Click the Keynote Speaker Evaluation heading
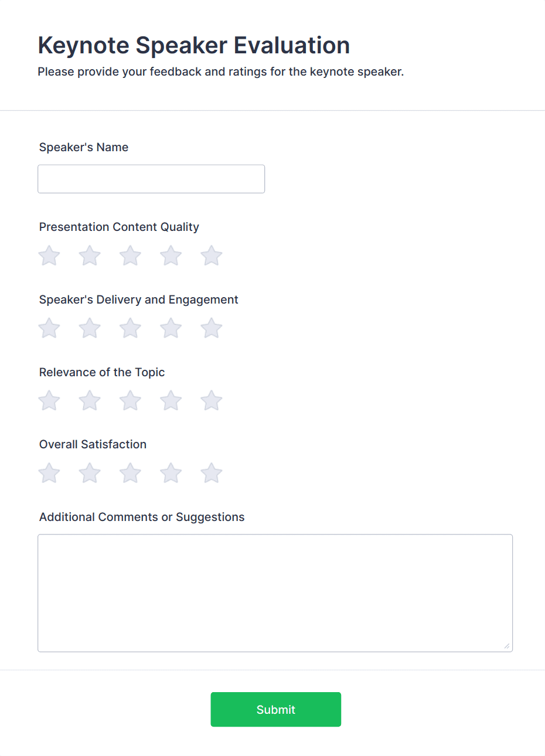 coord(194,45)
